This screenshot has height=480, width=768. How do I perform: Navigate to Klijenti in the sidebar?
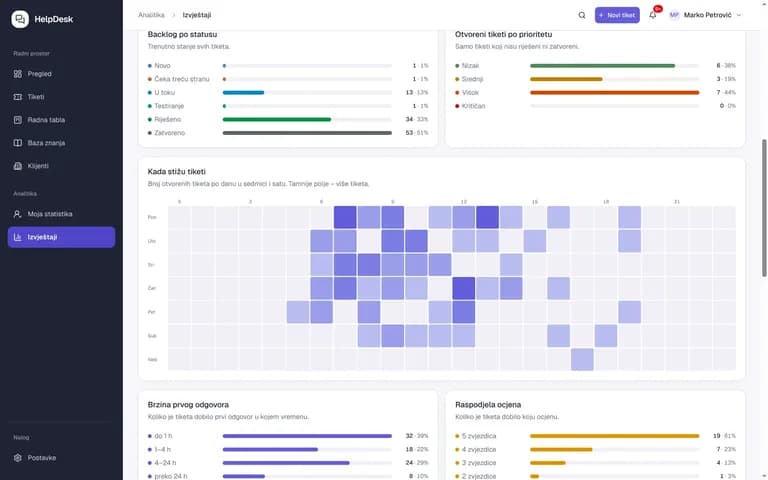pos(61,166)
